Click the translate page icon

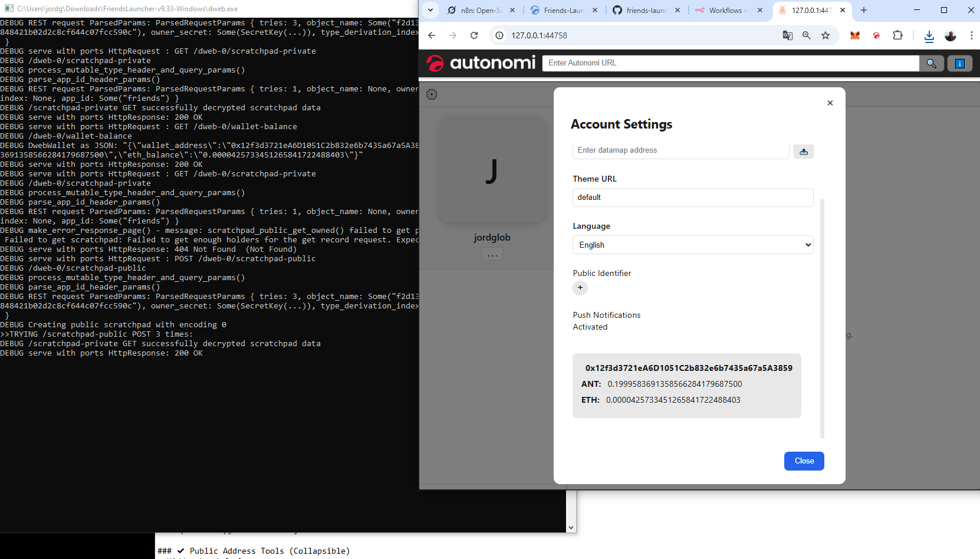(x=787, y=35)
